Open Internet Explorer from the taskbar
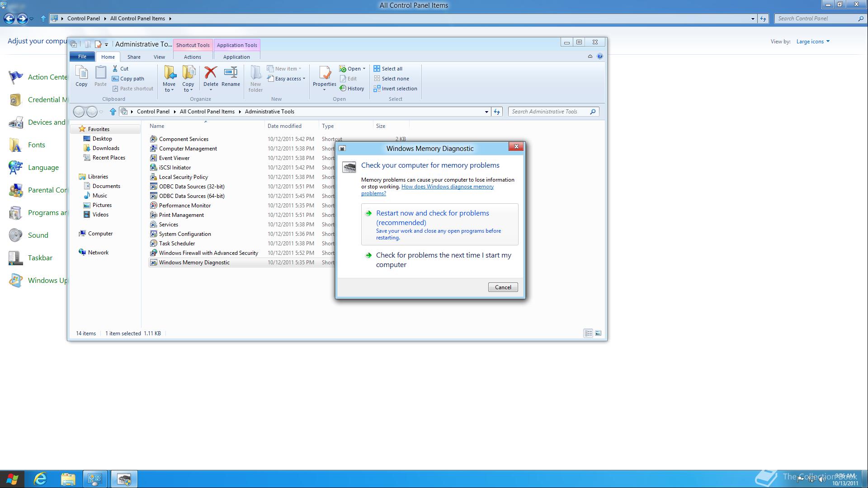The width and height of the screenshot is (868, 488). pos(41,479)
